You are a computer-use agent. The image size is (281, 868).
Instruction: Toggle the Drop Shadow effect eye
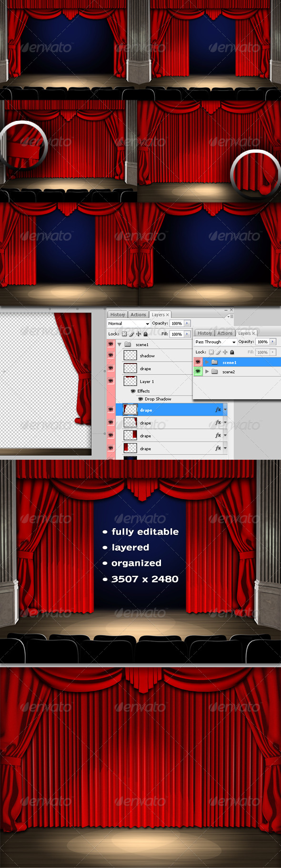[140, 399]
